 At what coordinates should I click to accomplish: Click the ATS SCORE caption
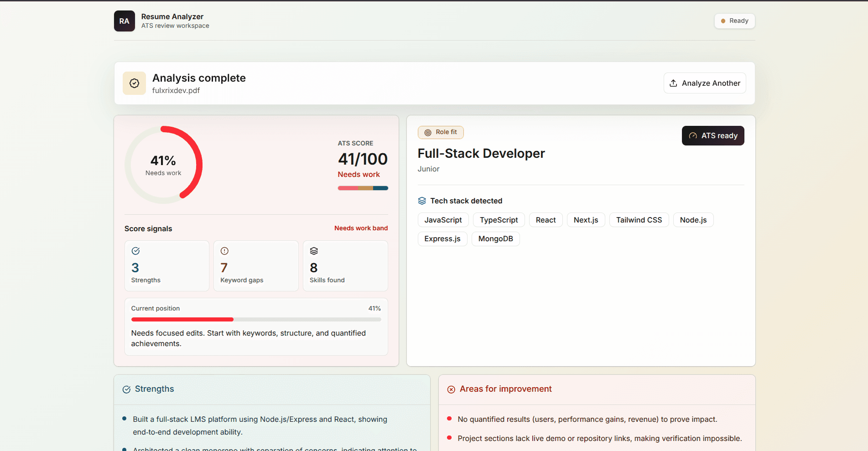355,143
